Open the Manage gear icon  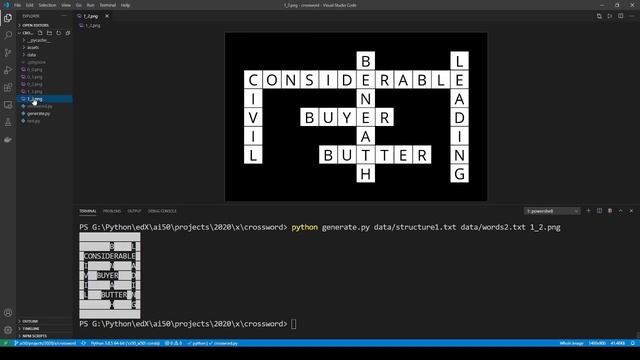click(x=8, y=330)
